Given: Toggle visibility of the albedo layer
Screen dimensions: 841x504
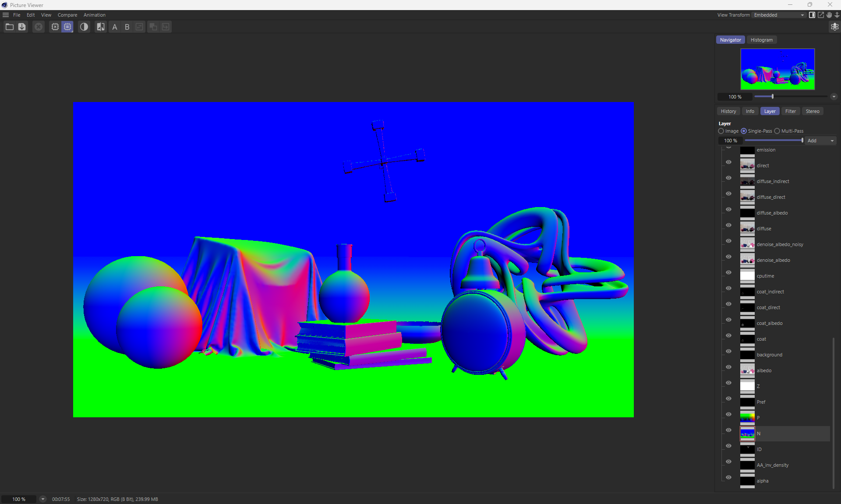Looking at the screenshot, I should [x=728, y=367].
